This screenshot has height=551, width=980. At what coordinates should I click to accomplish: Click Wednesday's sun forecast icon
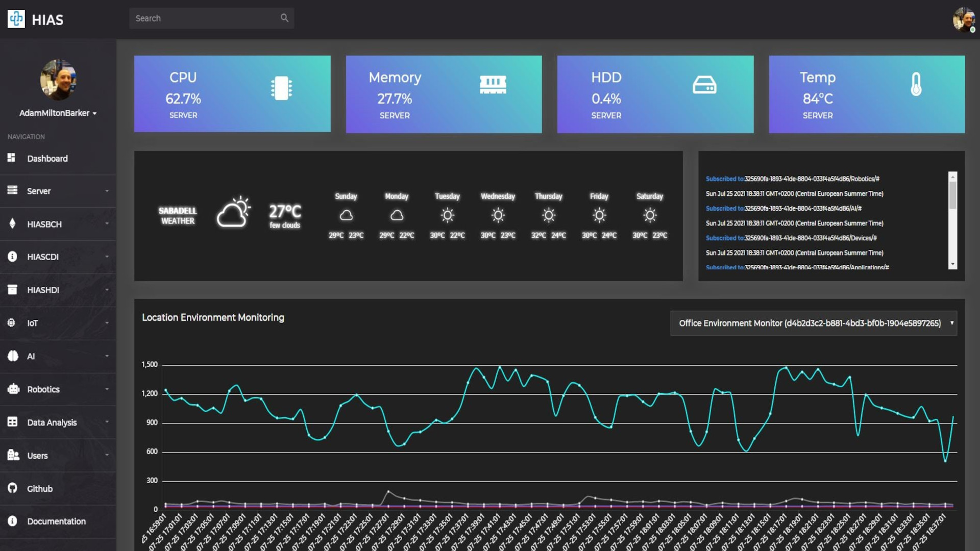coord(498,215)
